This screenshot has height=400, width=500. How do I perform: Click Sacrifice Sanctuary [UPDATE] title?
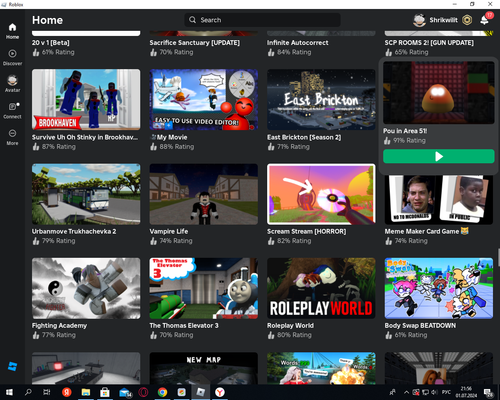(x=195, y=43)
